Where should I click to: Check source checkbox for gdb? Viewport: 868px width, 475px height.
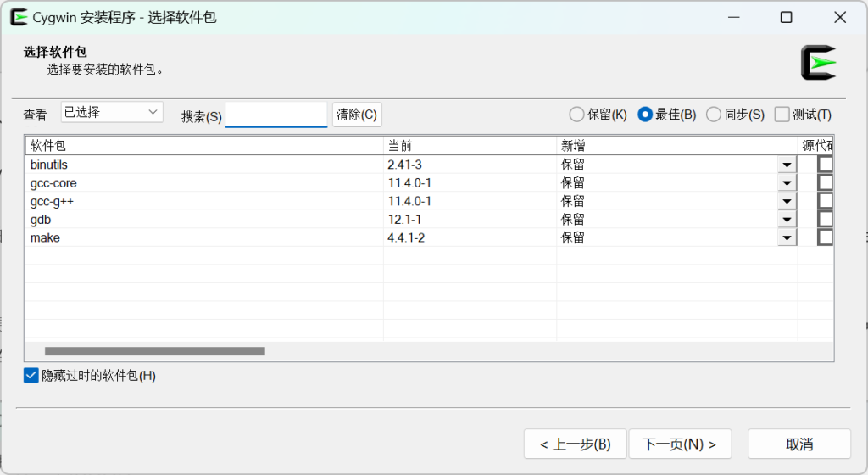coord(826,219)
